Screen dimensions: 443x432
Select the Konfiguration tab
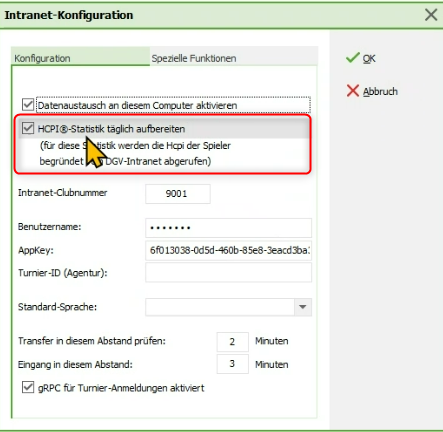(42, 58)
